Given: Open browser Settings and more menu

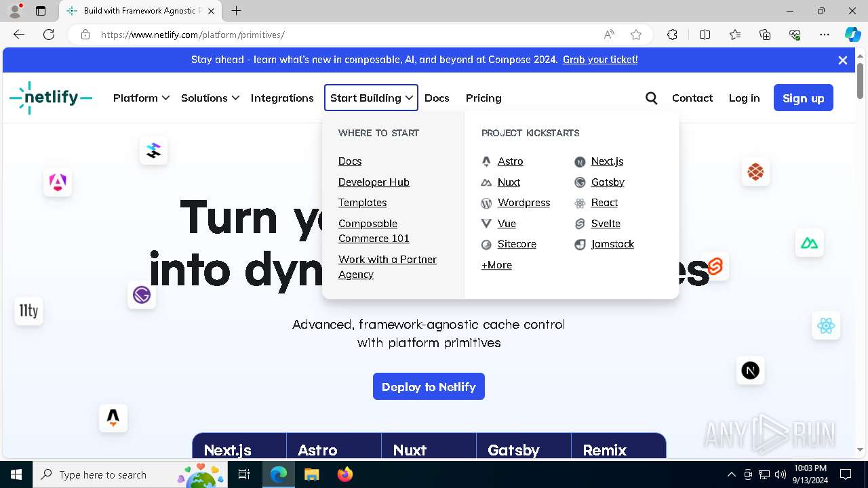Looking at the screenshot, I should click(825, 35).
